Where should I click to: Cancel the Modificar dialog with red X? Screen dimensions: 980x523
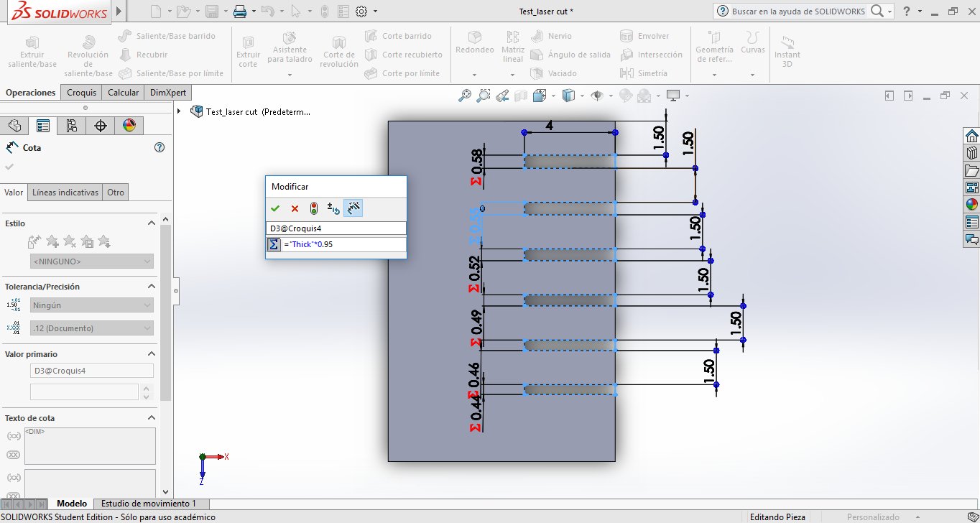tap(295, 208)
